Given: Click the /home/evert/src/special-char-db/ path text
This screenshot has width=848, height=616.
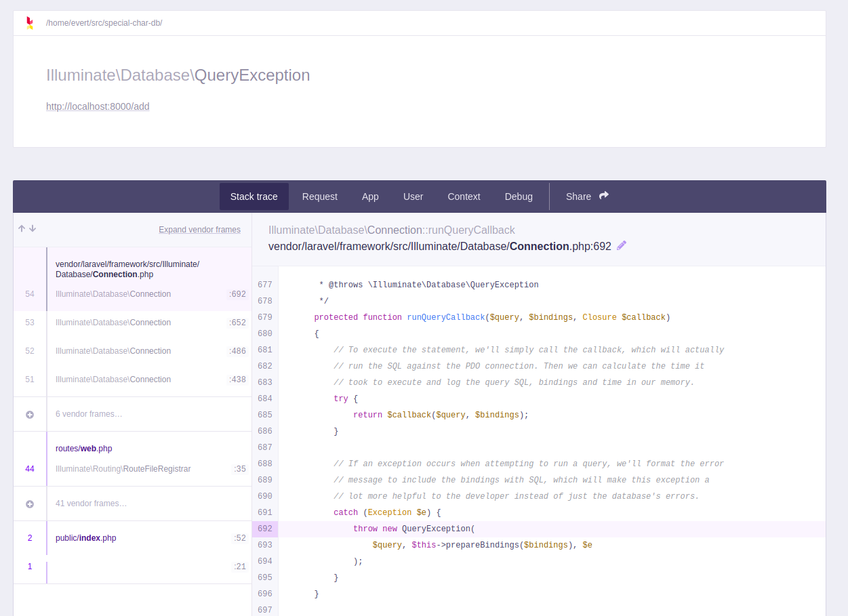Looking at the screenshot, I should pyautogui.click(x=104, y=23).
